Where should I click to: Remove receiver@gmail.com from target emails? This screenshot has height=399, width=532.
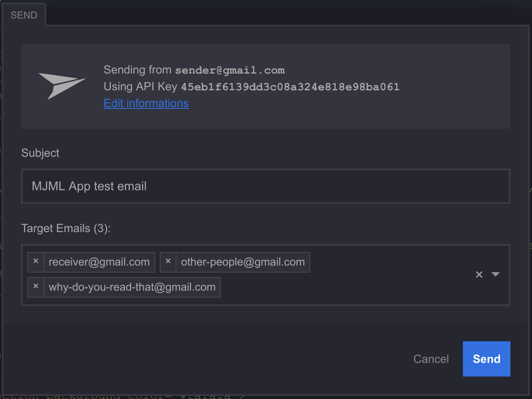(x=36, y=262)
